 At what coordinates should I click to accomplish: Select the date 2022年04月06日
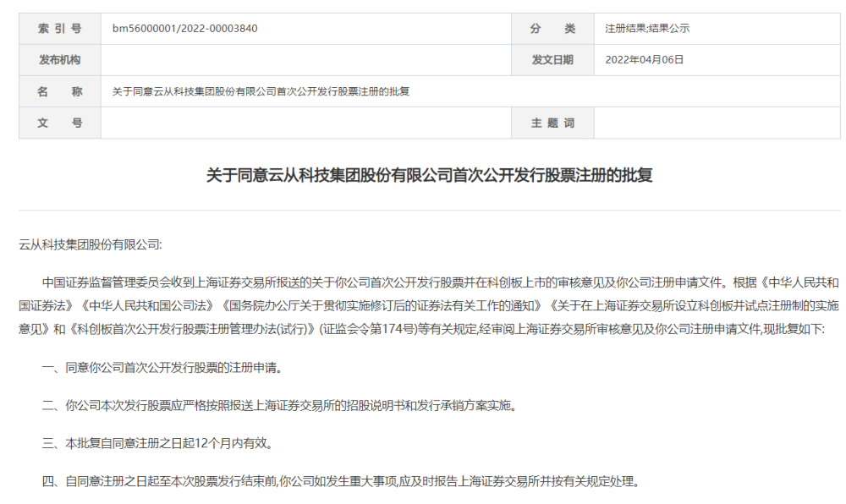point(644,60)
